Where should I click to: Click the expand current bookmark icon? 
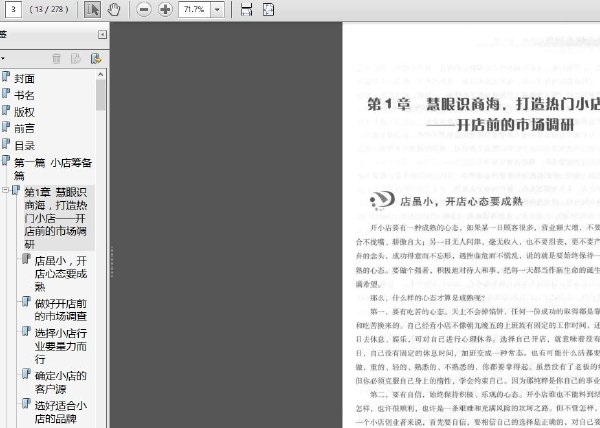96,59
